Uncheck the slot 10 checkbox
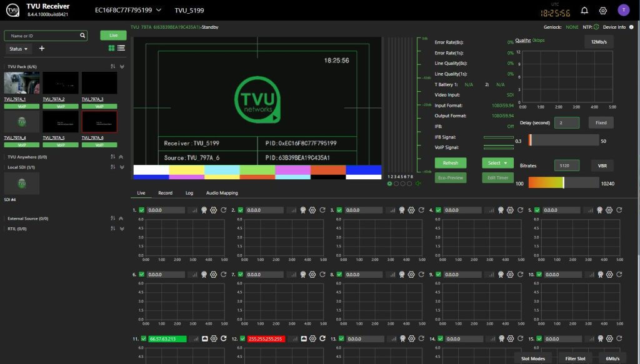 coord(539,275)
